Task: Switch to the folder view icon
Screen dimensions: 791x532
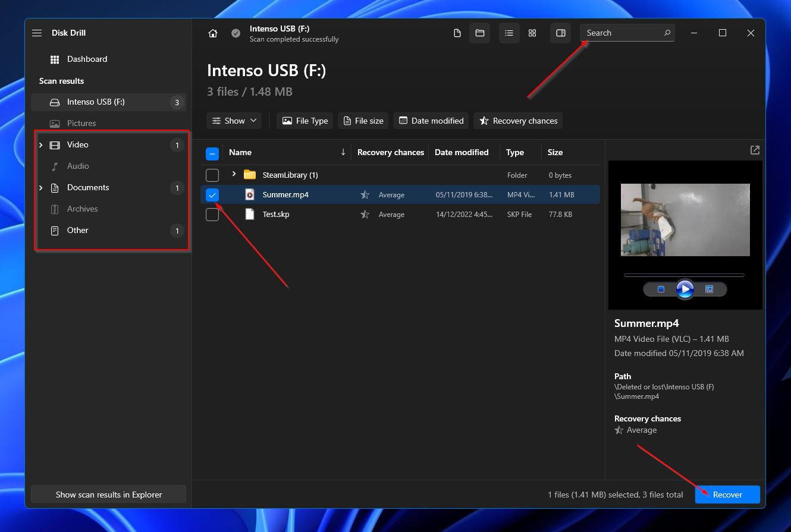Action: pos(479,33)
